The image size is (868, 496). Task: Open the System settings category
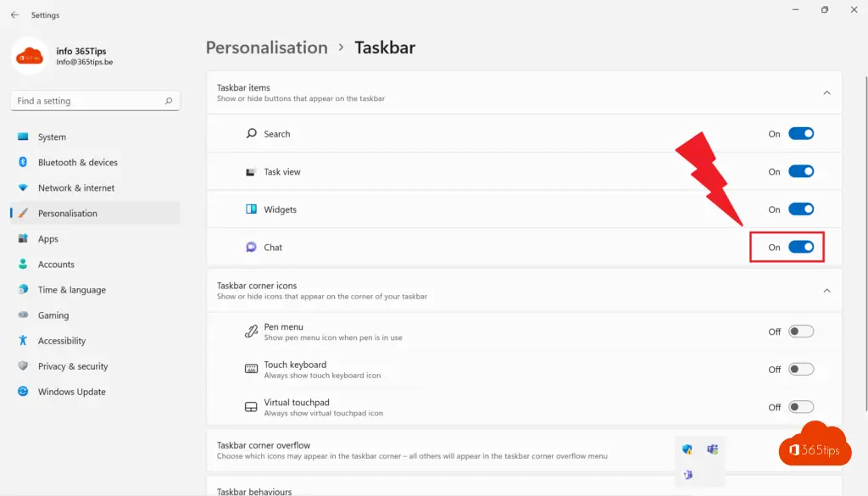tap(52, 137)
